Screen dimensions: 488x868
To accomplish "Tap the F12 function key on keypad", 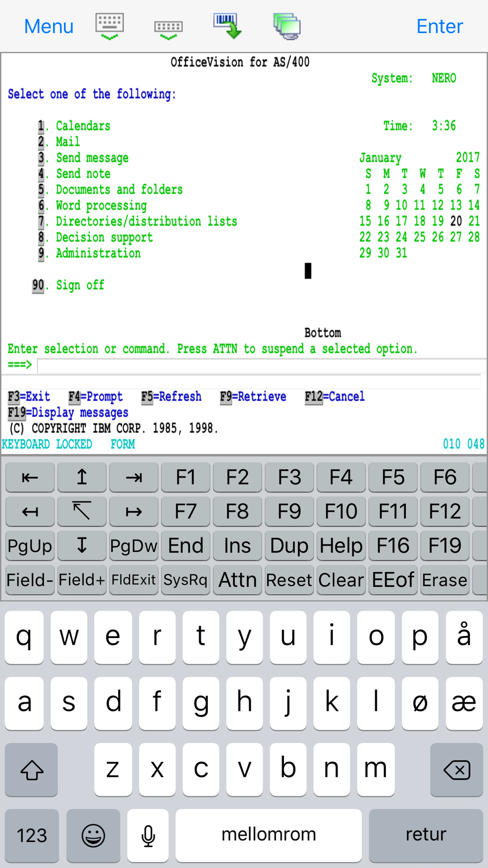I will [445, 512].
